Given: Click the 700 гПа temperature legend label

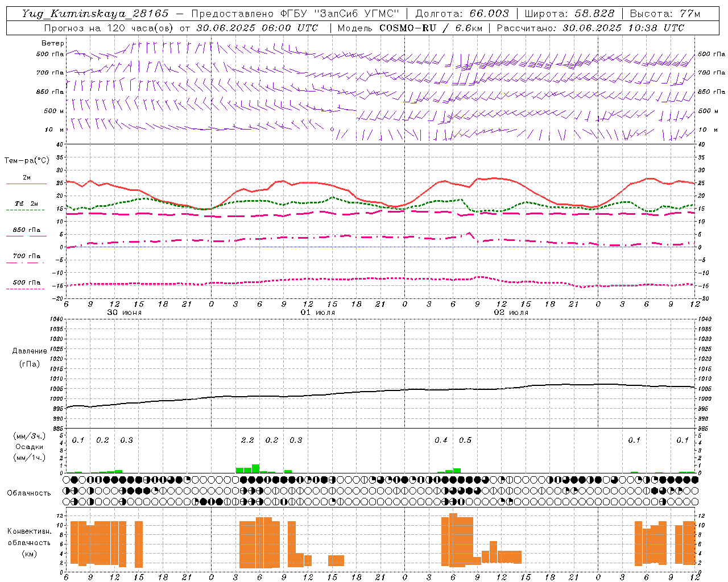Looking at the screenshot, I should [x=27, y=256].
